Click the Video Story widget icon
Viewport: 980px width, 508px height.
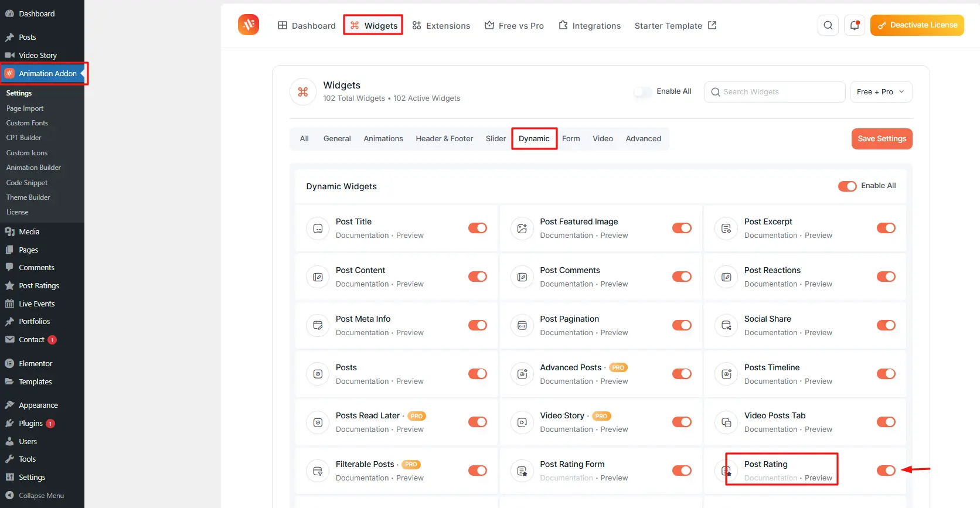pyautogui.click(x=522, y=422)
